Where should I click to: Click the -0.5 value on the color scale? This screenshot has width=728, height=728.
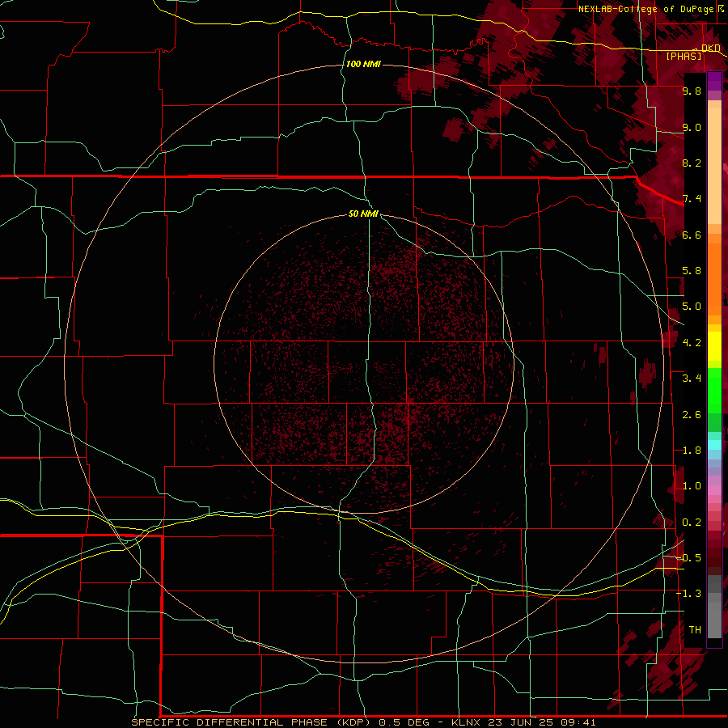coord(688,558)
